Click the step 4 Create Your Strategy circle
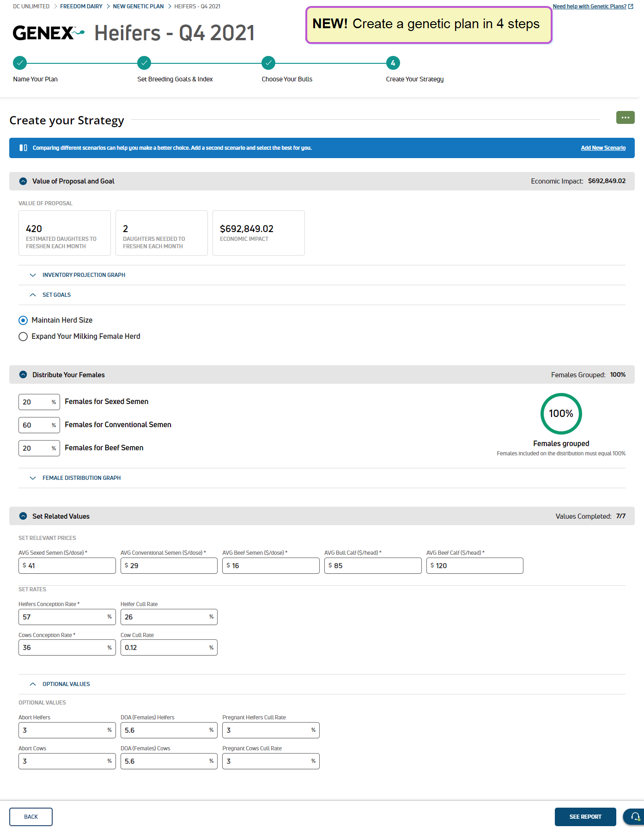Viewport: 644px width, 834px height. point(393,63)
